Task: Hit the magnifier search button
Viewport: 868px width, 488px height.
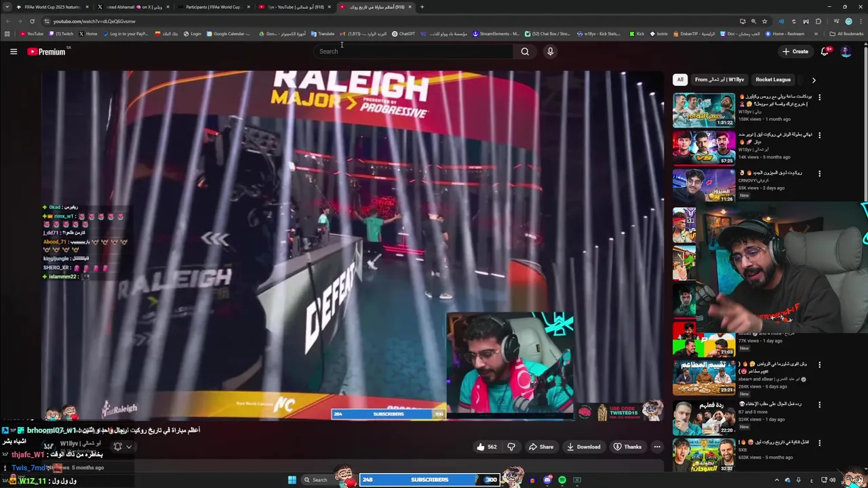Action: 525,52
